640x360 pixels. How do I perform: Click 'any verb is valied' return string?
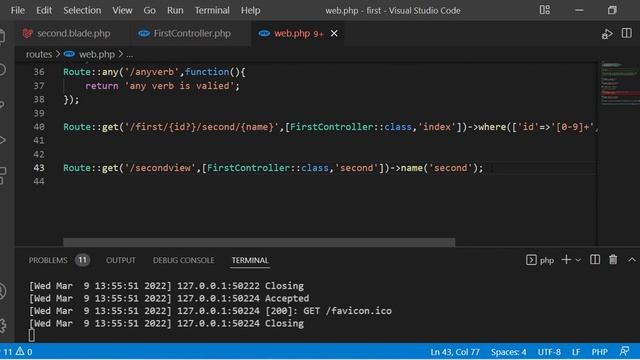click(179, 86)
